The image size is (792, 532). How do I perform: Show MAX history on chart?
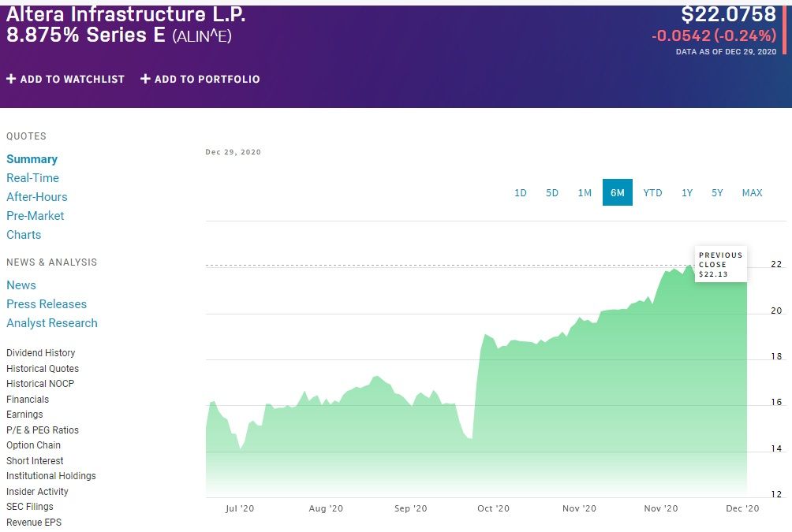[x=752, y=193]
